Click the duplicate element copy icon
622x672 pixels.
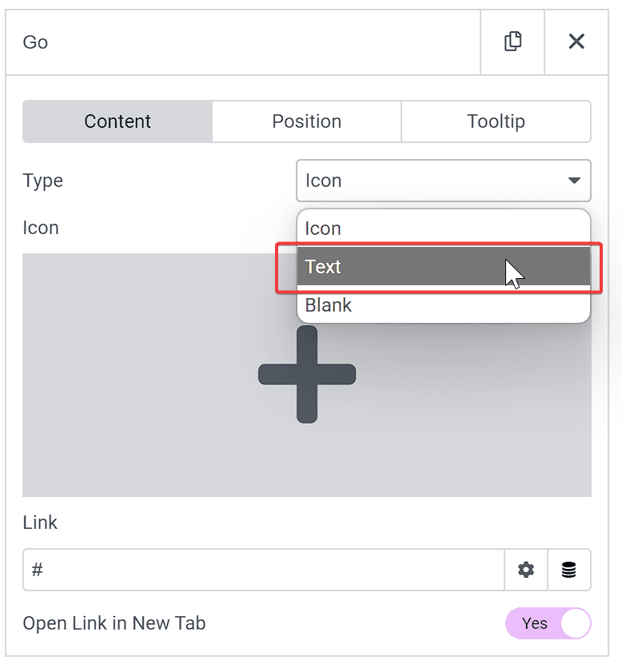click(x=512, y=42)
